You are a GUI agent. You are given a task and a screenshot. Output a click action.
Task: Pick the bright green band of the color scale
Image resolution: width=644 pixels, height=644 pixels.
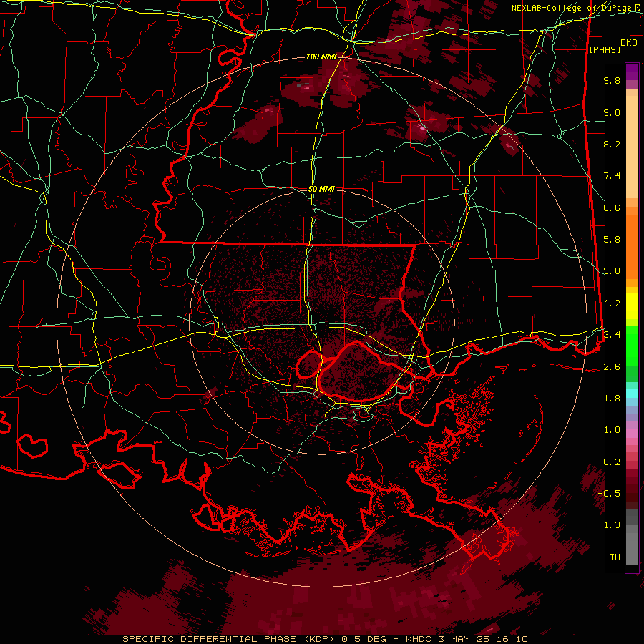tap(632, 345)
